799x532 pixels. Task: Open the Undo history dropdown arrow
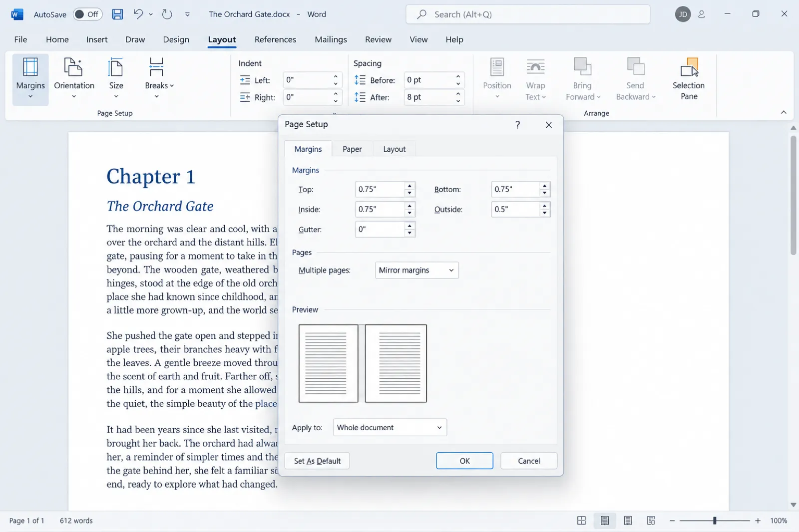151,14
